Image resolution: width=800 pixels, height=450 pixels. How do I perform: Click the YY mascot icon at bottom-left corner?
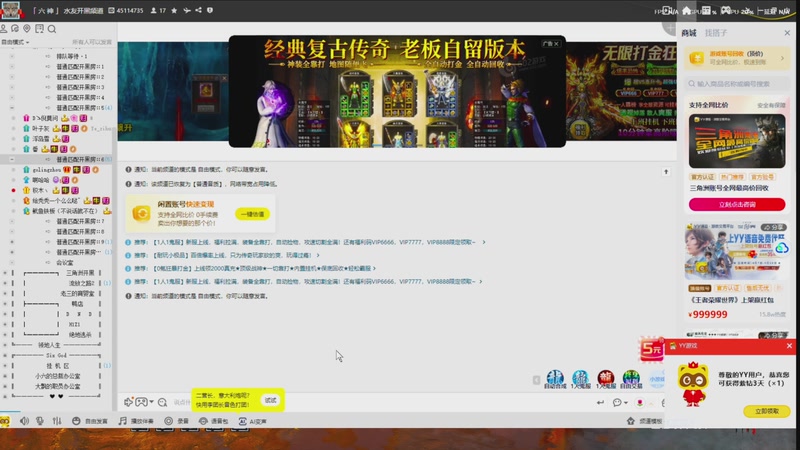pyautogui.click(x=5, y=421)
